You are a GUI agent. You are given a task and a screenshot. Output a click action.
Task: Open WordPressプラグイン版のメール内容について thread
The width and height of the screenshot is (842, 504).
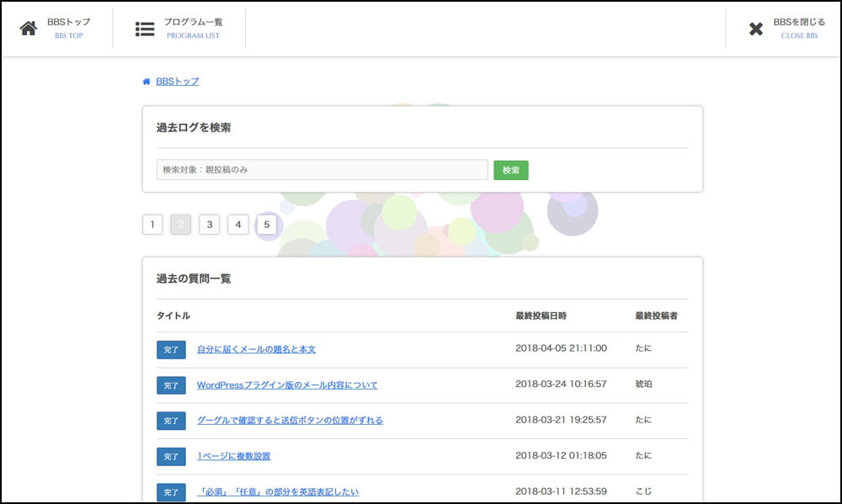287,385
